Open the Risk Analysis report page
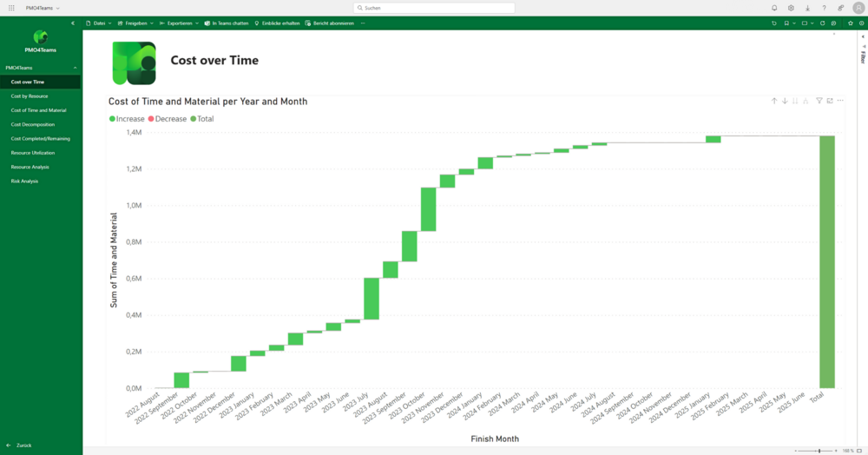 (24, 181)
